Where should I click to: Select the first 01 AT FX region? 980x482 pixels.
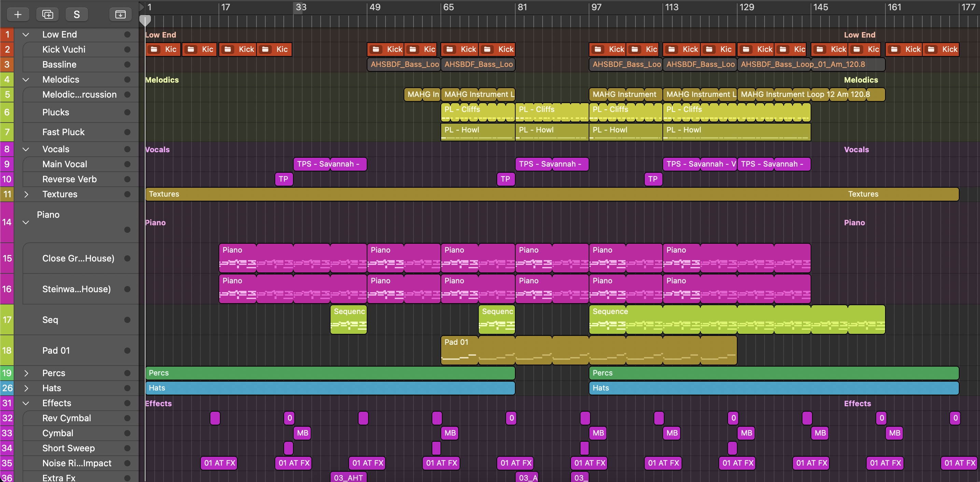pyautogui.click(x=219, y=463)
